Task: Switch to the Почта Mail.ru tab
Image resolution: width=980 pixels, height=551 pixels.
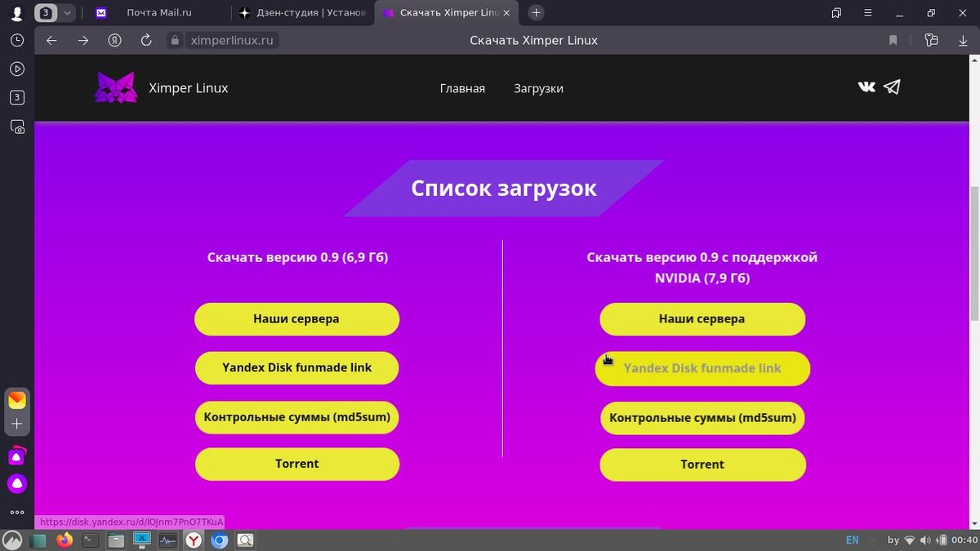Action: click(x=160, y=13)
